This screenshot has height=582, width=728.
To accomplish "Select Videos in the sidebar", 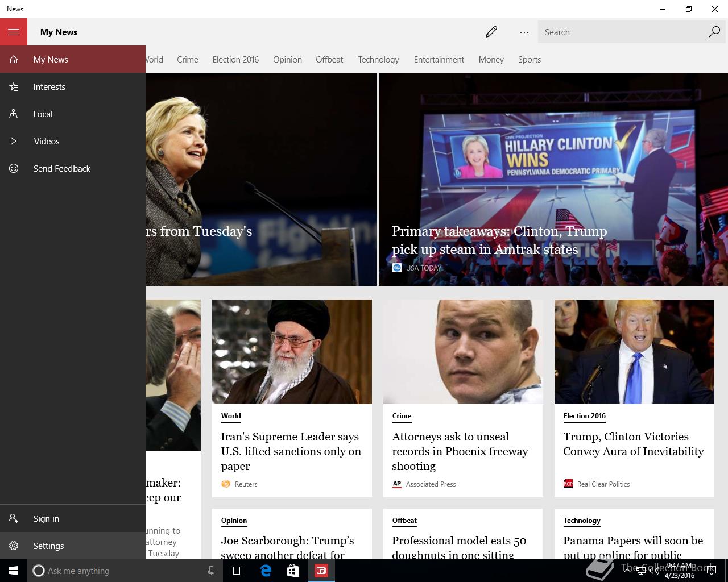I will [73, 141].
